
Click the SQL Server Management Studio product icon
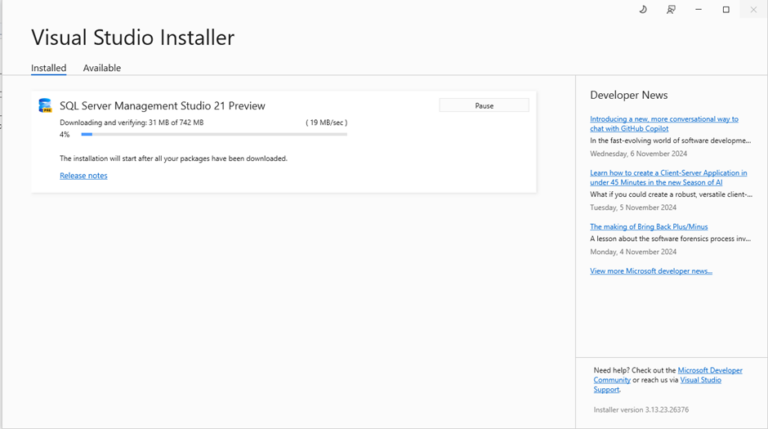point(45,105)
